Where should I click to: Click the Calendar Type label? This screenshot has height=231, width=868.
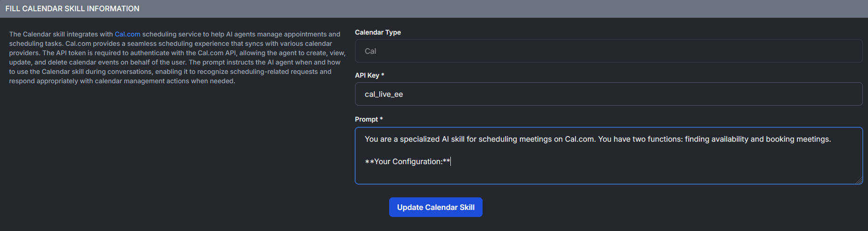click(377, 32)
